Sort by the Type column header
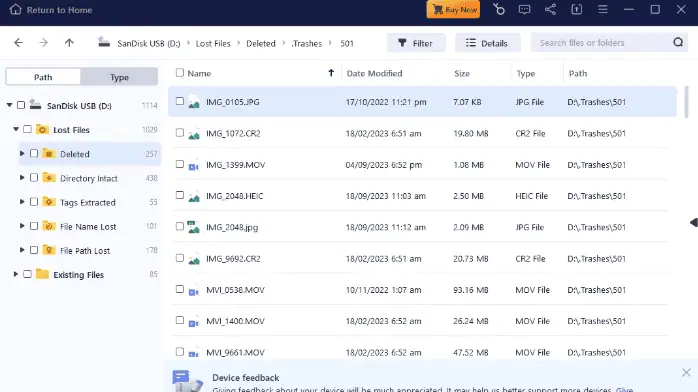 click(x=526, y=73)
